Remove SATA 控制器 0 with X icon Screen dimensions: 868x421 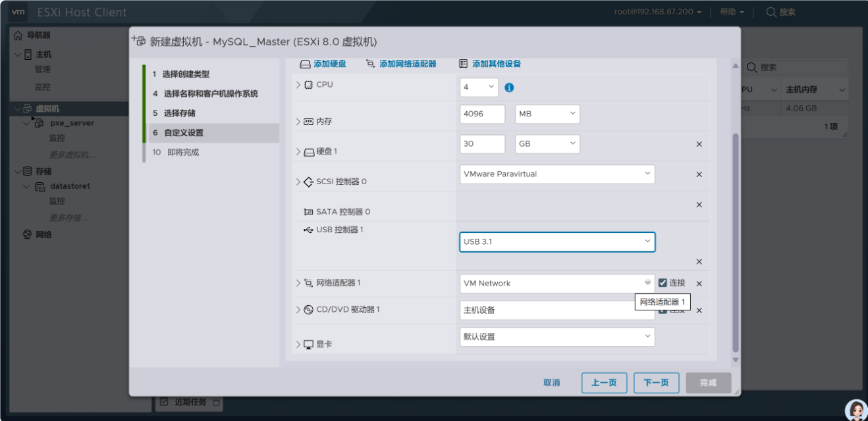pos(699,205)
